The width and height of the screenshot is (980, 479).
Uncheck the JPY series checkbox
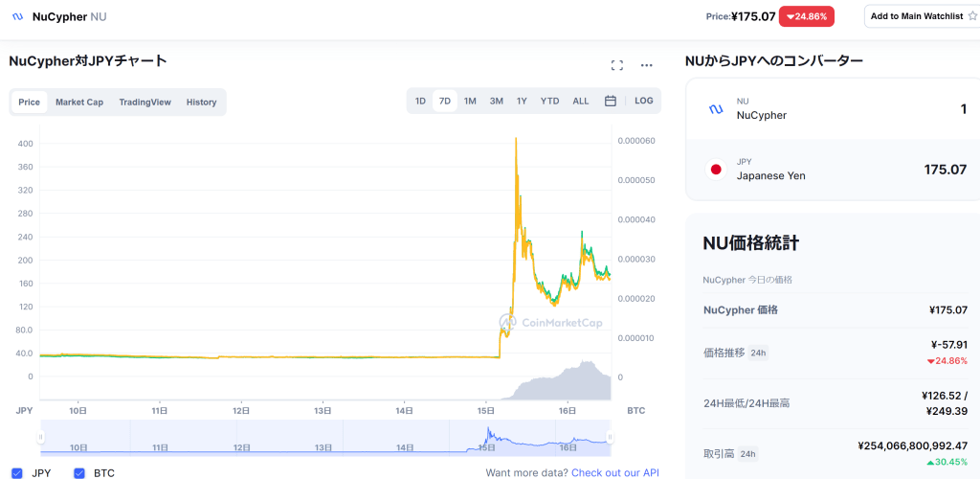tap(16, 473)
